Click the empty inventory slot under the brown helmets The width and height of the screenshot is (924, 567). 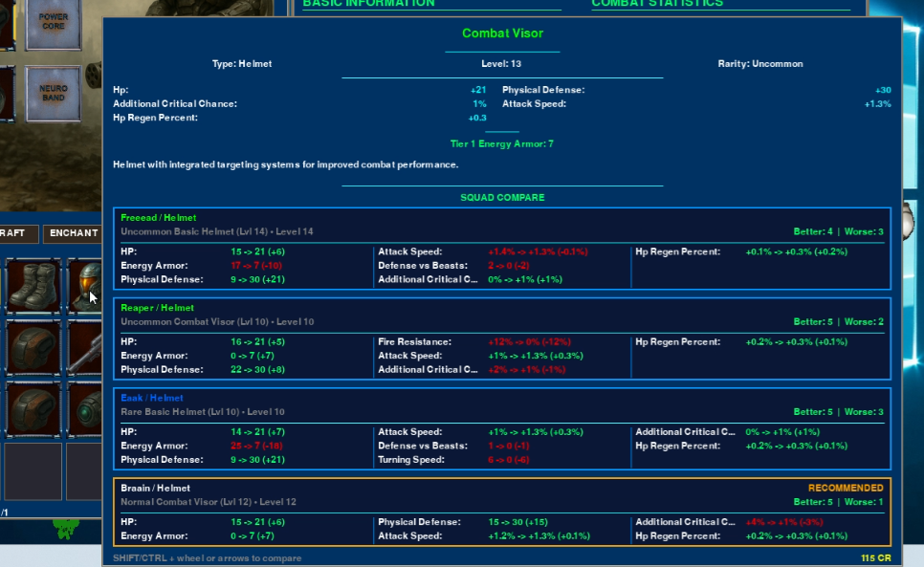click(x=33, y=471)
